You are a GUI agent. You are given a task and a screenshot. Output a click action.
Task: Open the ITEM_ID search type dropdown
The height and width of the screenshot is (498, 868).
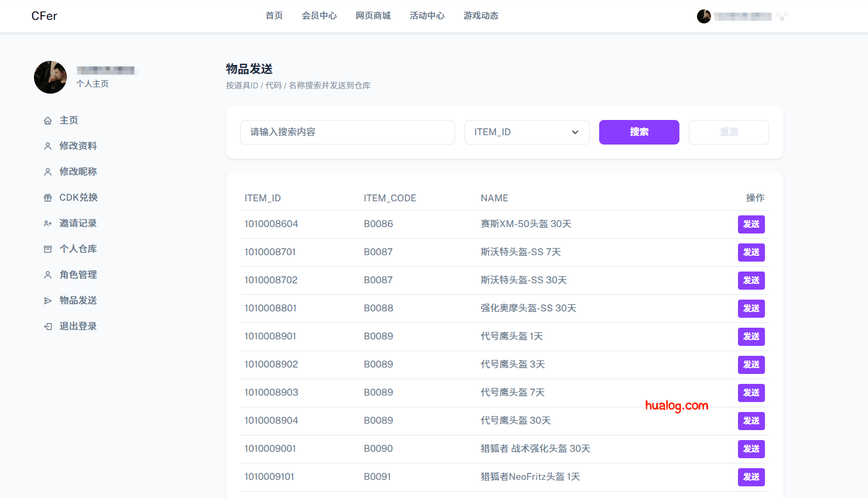(526, 132)
